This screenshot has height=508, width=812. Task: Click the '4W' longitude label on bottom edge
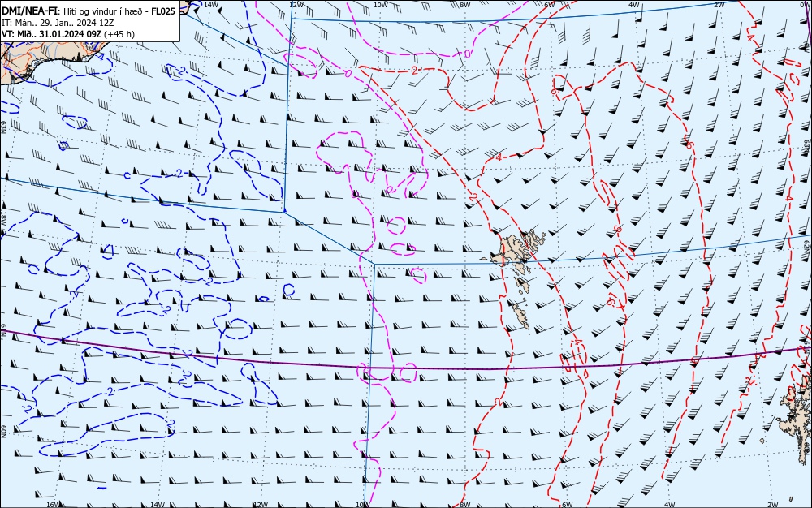click(670, 505)
